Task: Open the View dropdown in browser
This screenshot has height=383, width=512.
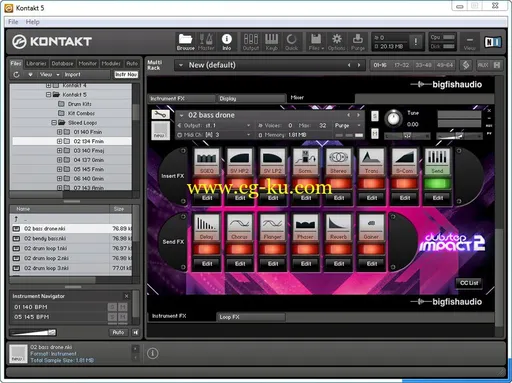Action: [49, 75]
